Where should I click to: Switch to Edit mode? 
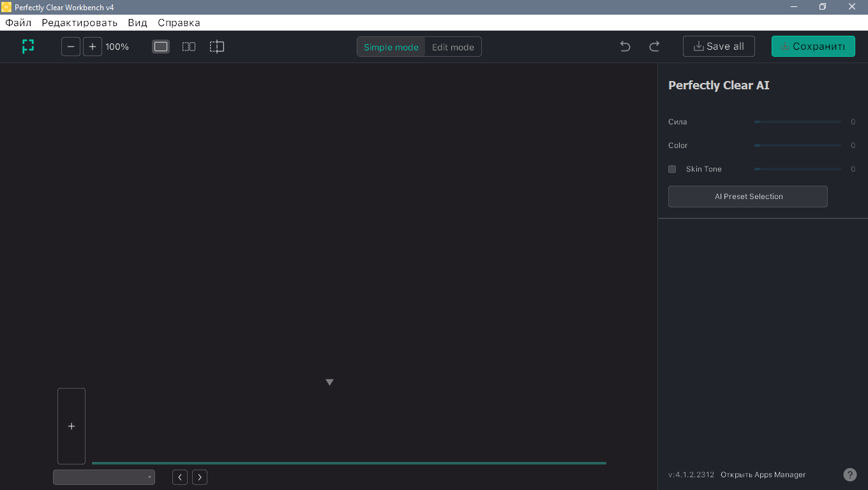pos(453,47)
